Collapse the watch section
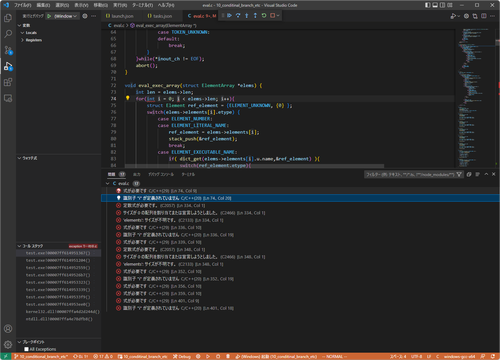Screen dimensions: 500x360 click(19, 158)
